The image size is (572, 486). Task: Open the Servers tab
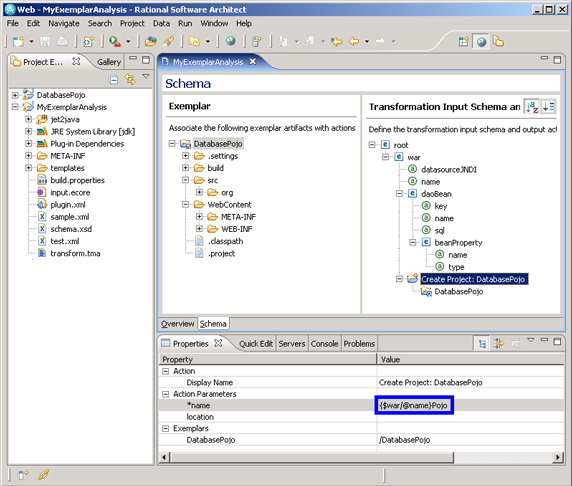(x=292, y=344)
